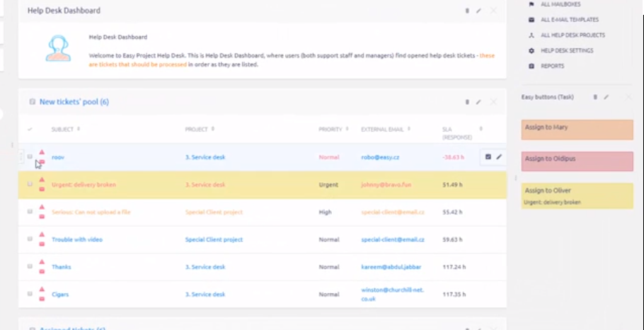Screen dimensions: 644x330
Task: Open the Thanks ticket subject link
Action: click(61, 267)
